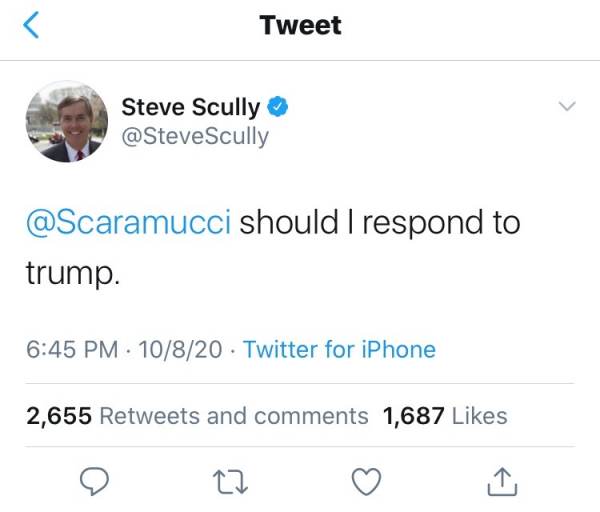View the 1,687 Likes list
Screen dimensions: 600x512
445,415
